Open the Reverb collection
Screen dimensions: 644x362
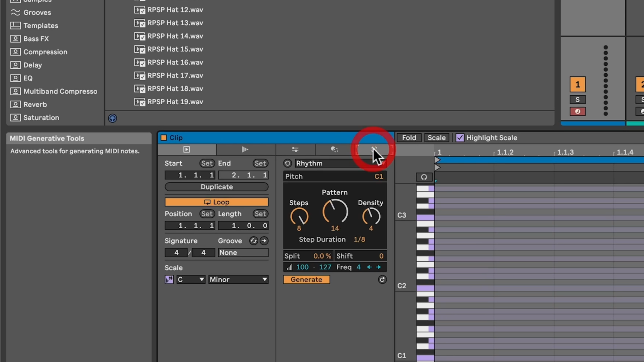point(35,104)
